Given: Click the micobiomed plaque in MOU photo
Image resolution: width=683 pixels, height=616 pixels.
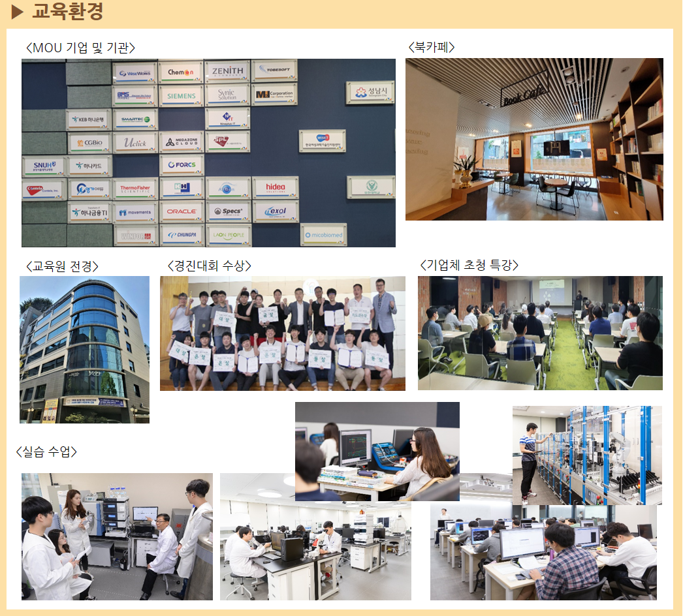Looking at the screenshot, I should click(x=324, y=235).
